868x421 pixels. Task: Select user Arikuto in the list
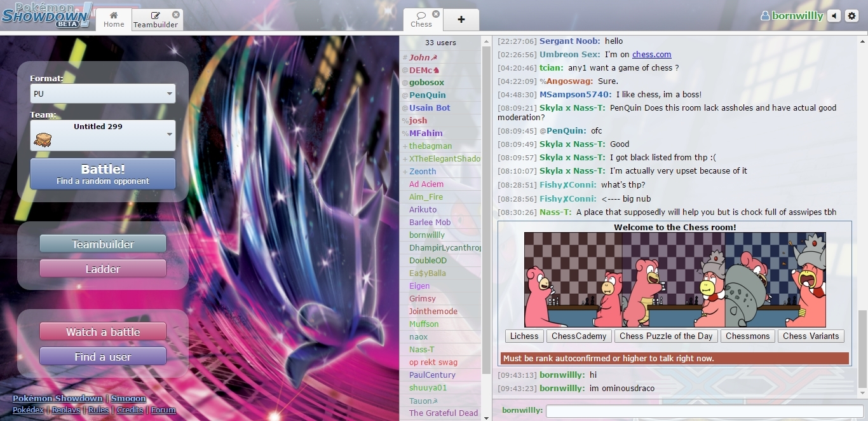click(x=440, y=210)
